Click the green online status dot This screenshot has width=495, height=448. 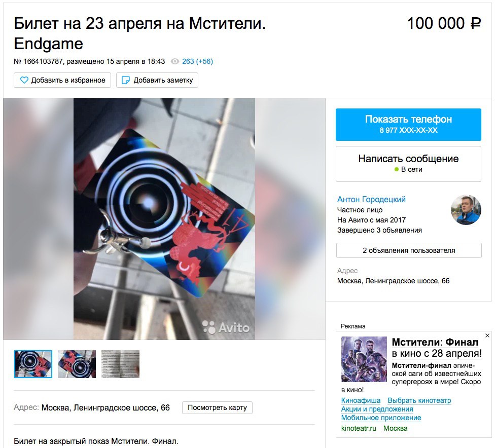point(397,169)
